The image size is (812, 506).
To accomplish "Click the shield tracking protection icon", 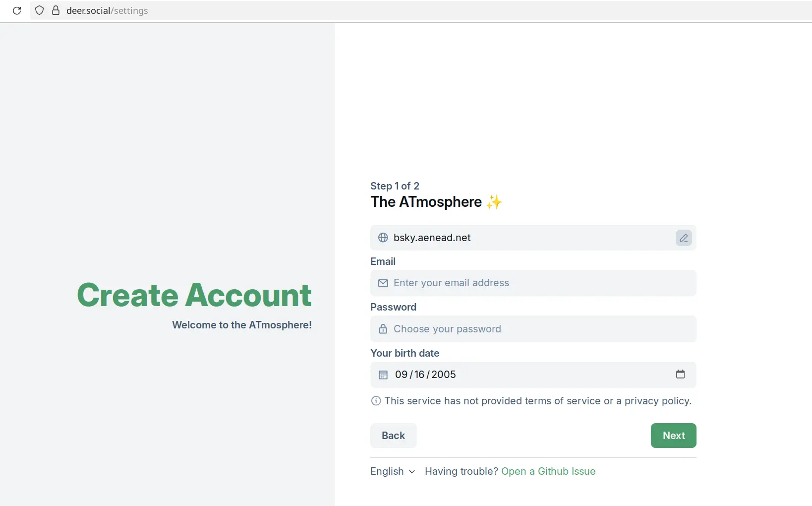I will tap(40, 10).
